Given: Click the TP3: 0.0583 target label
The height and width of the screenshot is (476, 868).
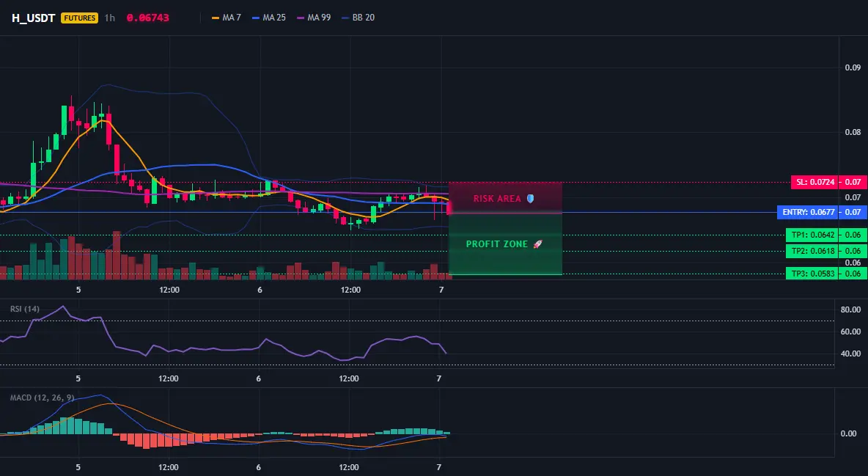Looking at the screenshot, I should (812, 274).
